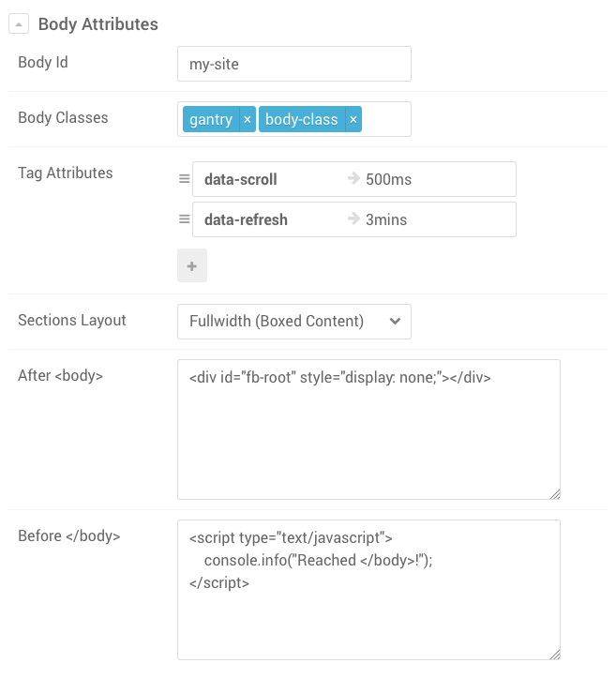Click inside the Before </body> textarea
616x678 pixels.
point(368,619)
